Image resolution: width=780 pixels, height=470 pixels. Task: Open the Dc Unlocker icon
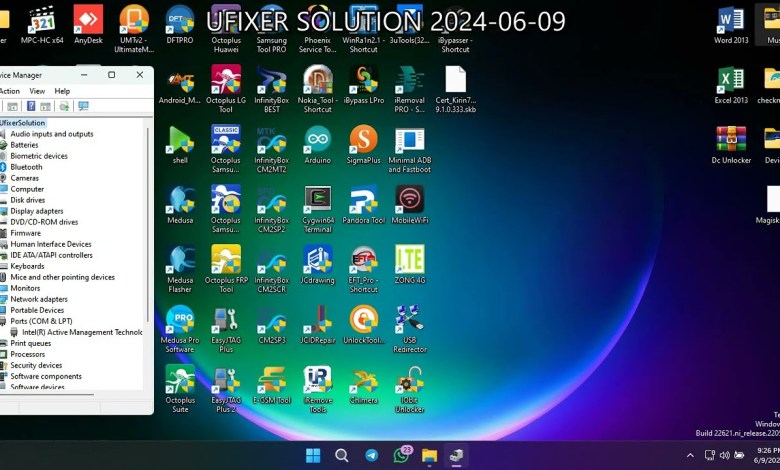(x=731, y=145)
